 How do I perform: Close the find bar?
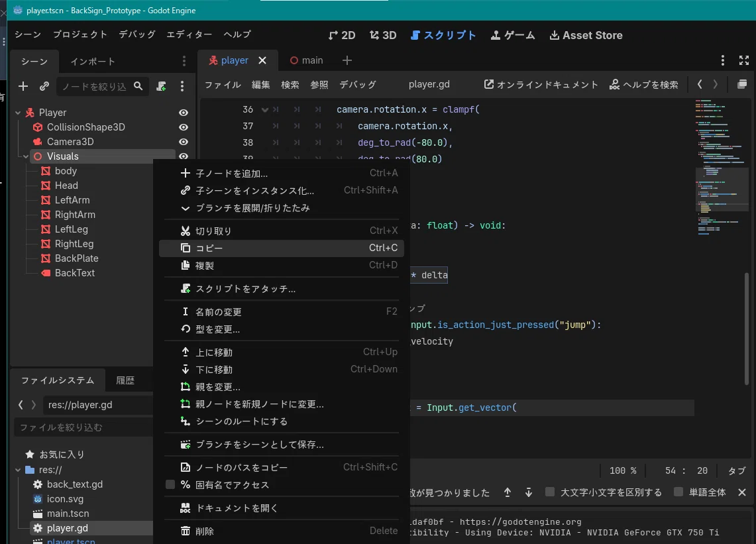pos(742,492)
